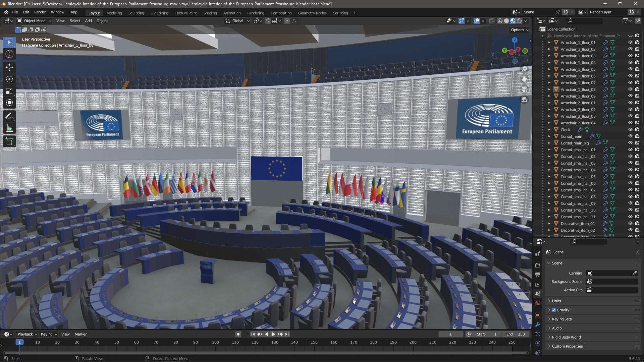Select the Rotate tool
Screen dimensions: 644x362
click(9, 79)
